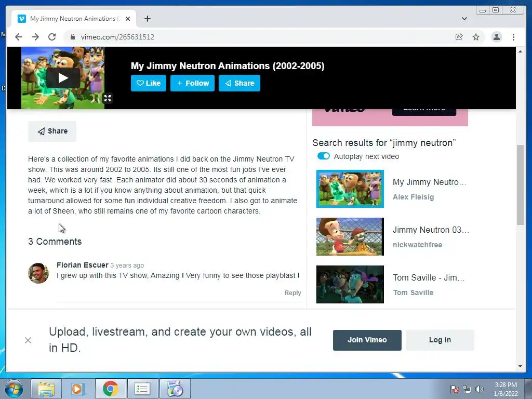
Task: Reply to Florian Escuer's comment
Action: coord(292,293)
